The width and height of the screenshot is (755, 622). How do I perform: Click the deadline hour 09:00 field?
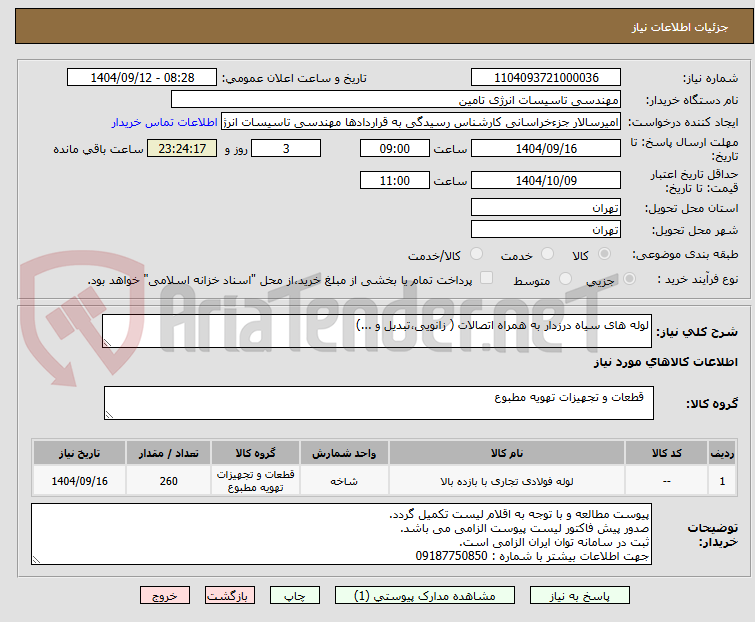tap(394, 148)
